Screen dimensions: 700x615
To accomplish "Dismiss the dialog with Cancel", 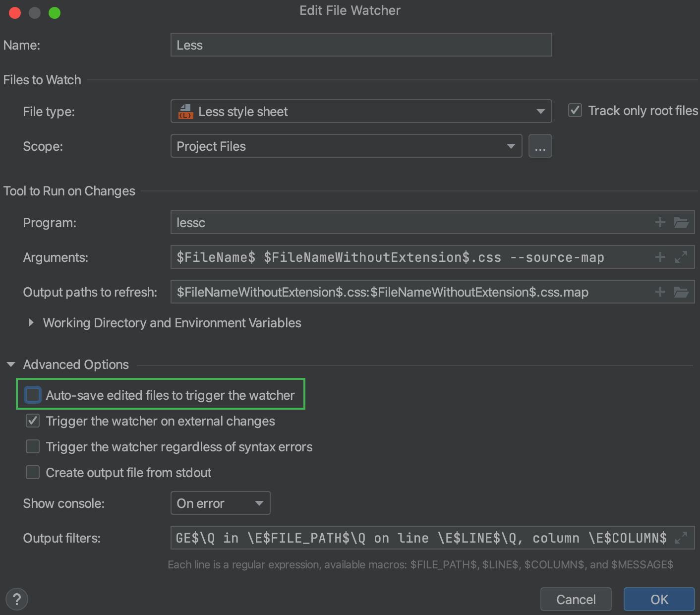I will [x=576, y=599].
